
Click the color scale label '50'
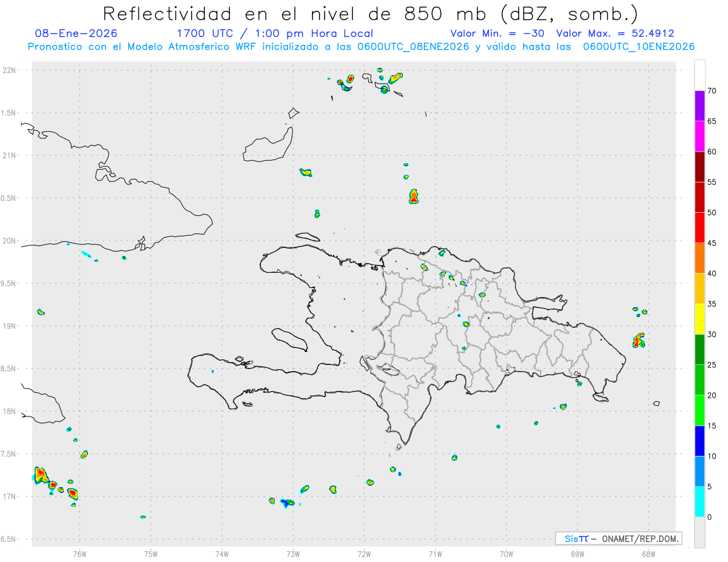[x=712, y=213]
